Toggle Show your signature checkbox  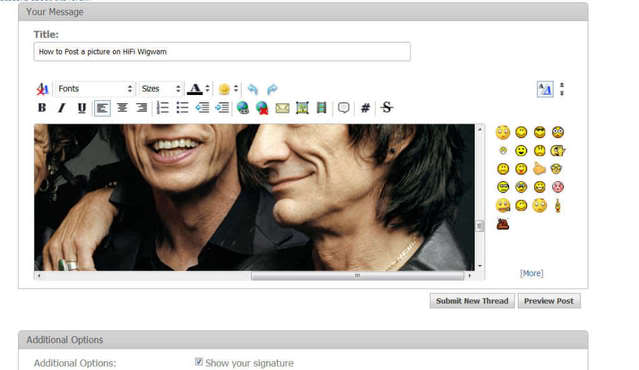tap(199, 362)
